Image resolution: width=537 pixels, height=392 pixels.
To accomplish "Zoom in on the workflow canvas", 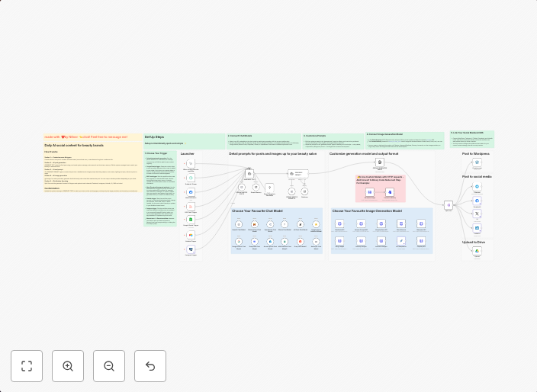I will [68, 366].
